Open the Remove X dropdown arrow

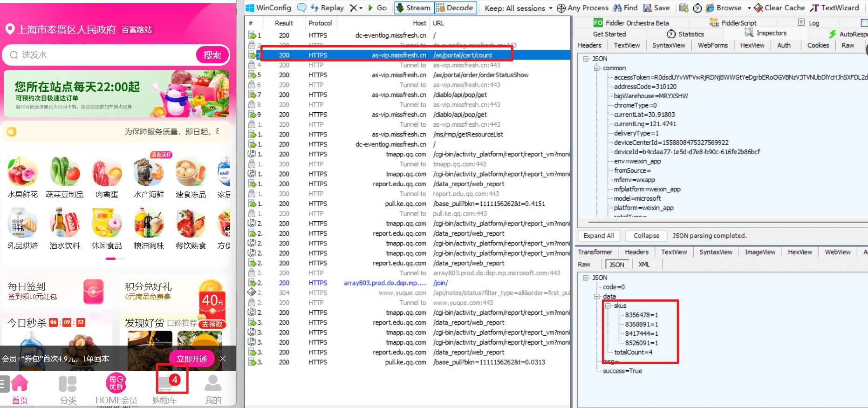pos(361,8)
